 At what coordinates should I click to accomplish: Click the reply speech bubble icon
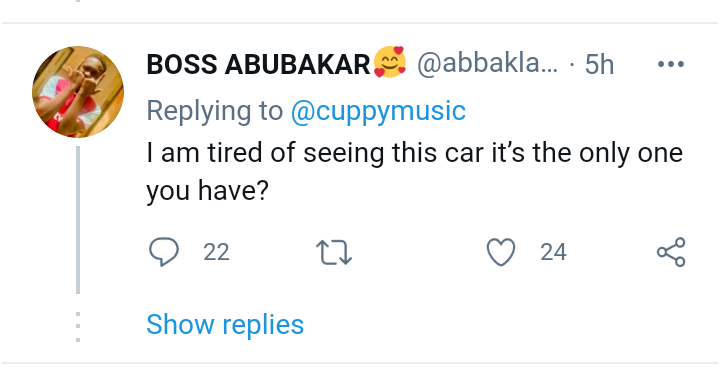click(164, 252)
